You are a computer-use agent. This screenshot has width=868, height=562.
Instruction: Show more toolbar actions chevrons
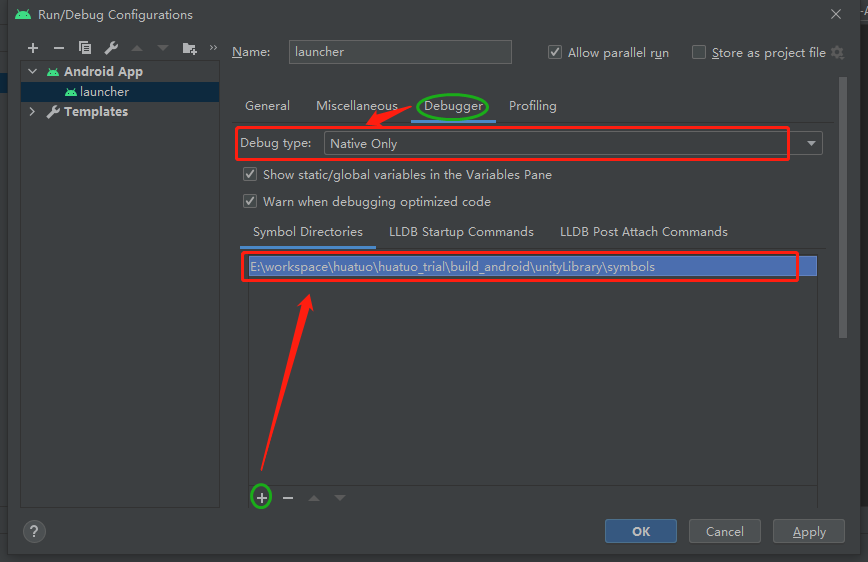coord(213,48)
